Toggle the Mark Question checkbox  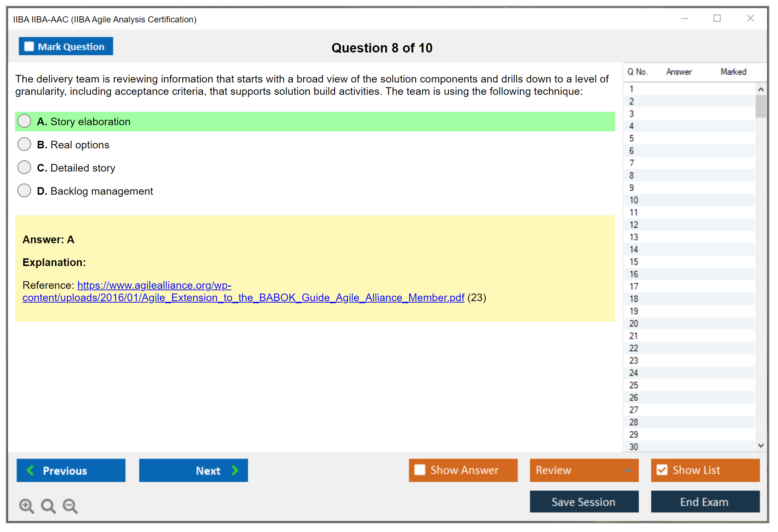coord(29,47)
